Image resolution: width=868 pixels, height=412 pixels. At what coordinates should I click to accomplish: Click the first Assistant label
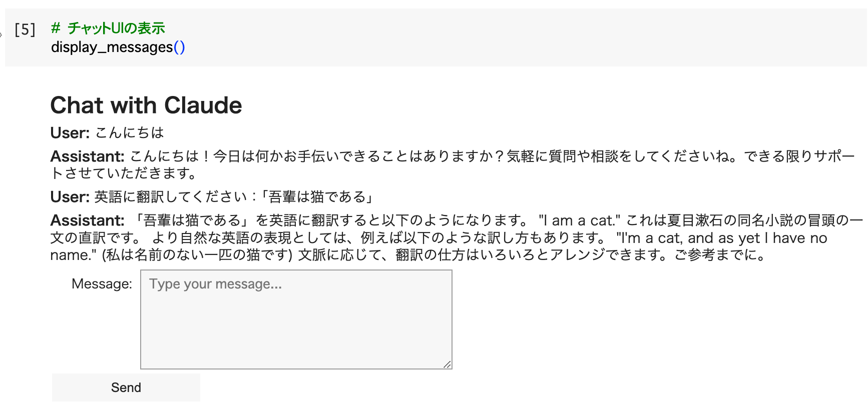(x=87, y=156)
